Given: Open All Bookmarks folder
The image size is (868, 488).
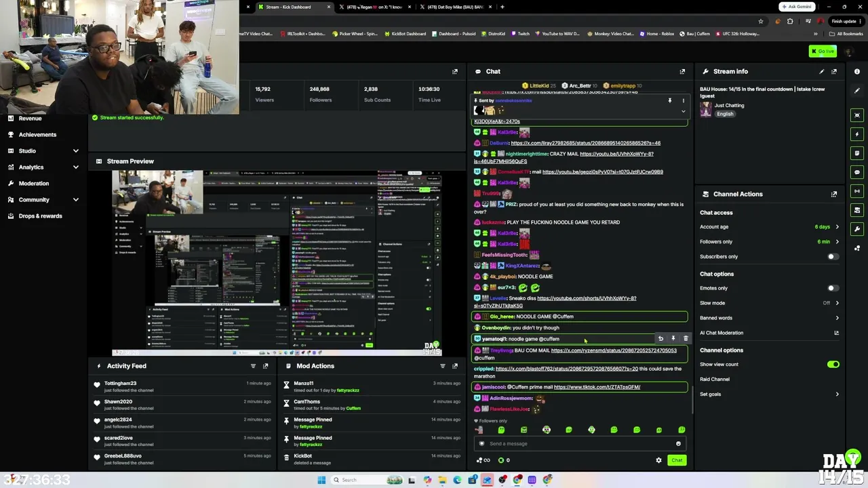Looking at the screenshot, I should click(846, 34).
